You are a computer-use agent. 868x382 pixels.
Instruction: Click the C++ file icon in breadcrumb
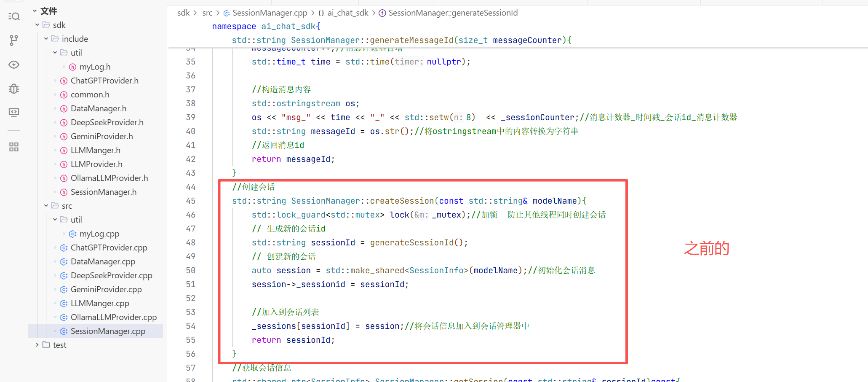[x=227, y=13]
